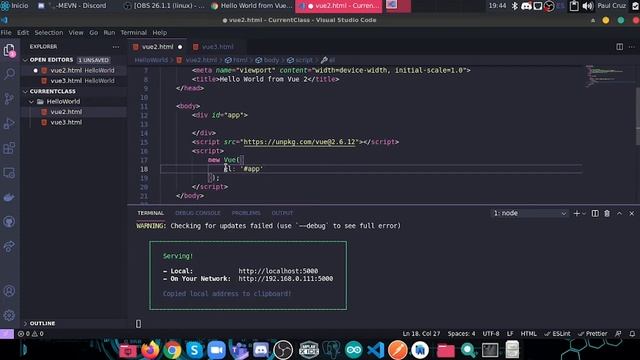Select vue2.html in Open Editors list
Screen dimensions: 640x360
pos(74,71)
